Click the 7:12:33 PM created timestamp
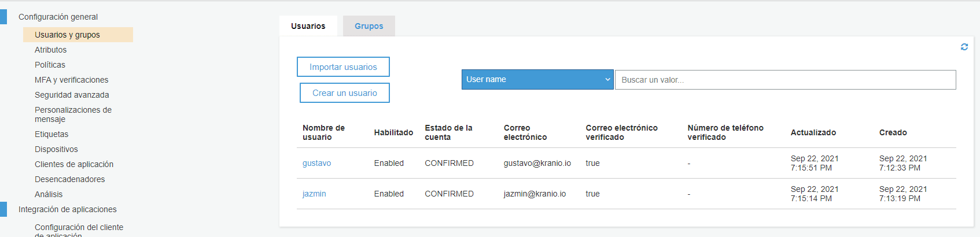The height and width of the screenshot is (237, 980). pos(900,168)
